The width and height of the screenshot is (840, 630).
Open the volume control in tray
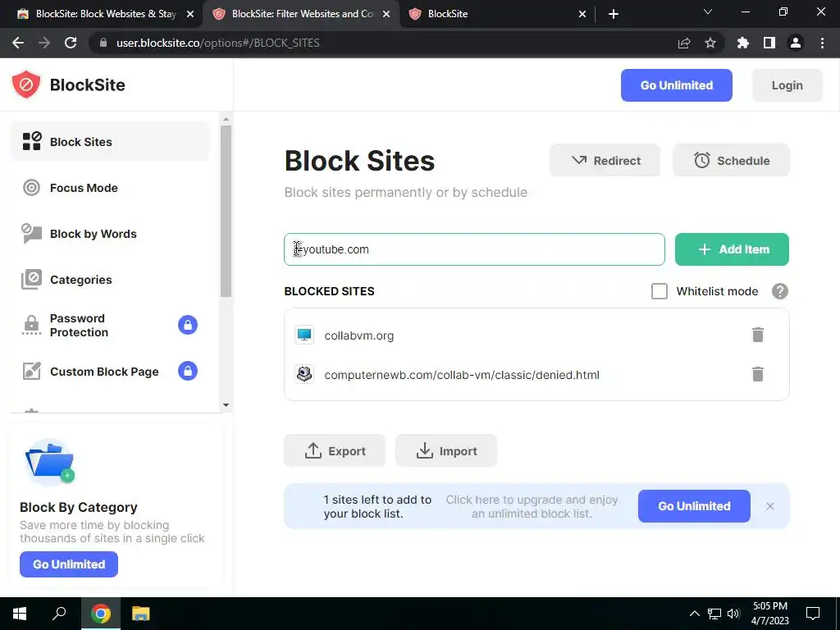[733, 614]
